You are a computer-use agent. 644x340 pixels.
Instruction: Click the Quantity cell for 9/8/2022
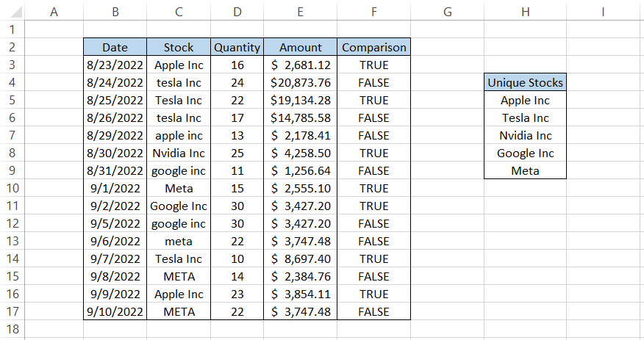pos(237,276)
